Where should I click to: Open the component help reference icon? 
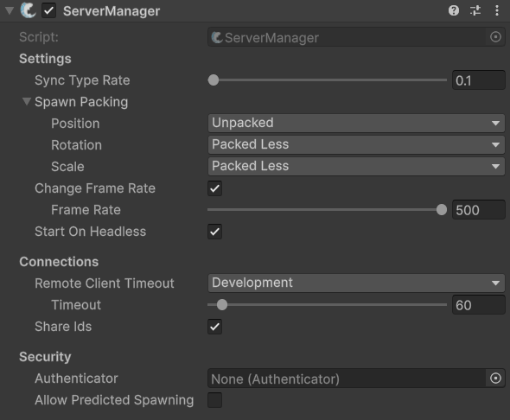tap(454, 10)
